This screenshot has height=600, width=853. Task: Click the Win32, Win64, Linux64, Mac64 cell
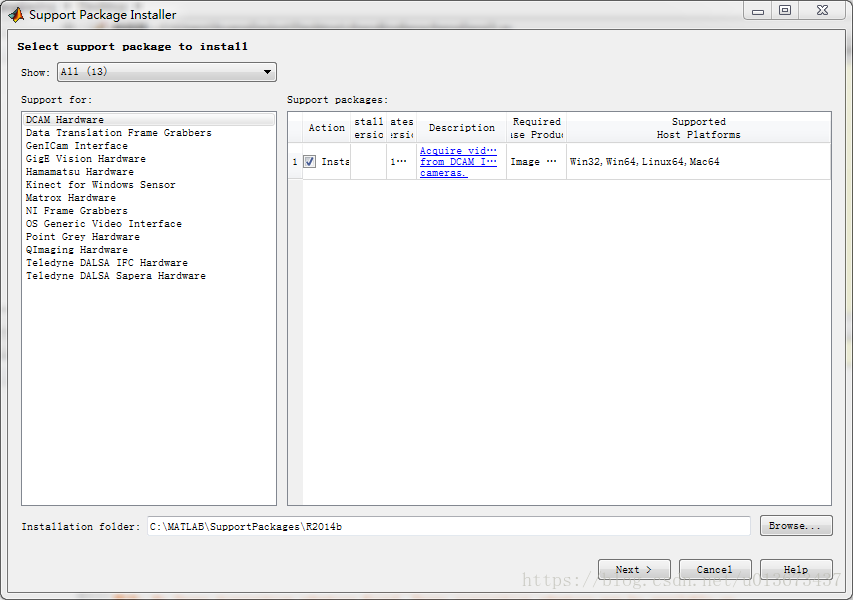pos(699,162)
